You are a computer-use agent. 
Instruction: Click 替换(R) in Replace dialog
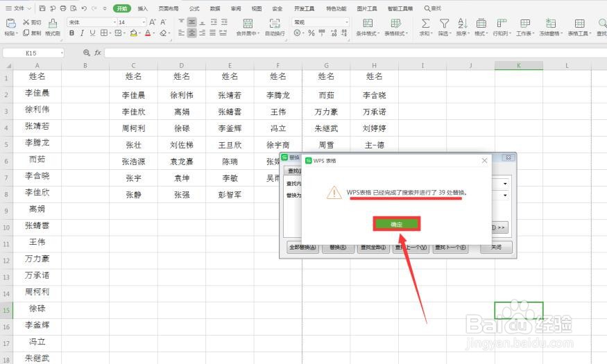[338, 248]
